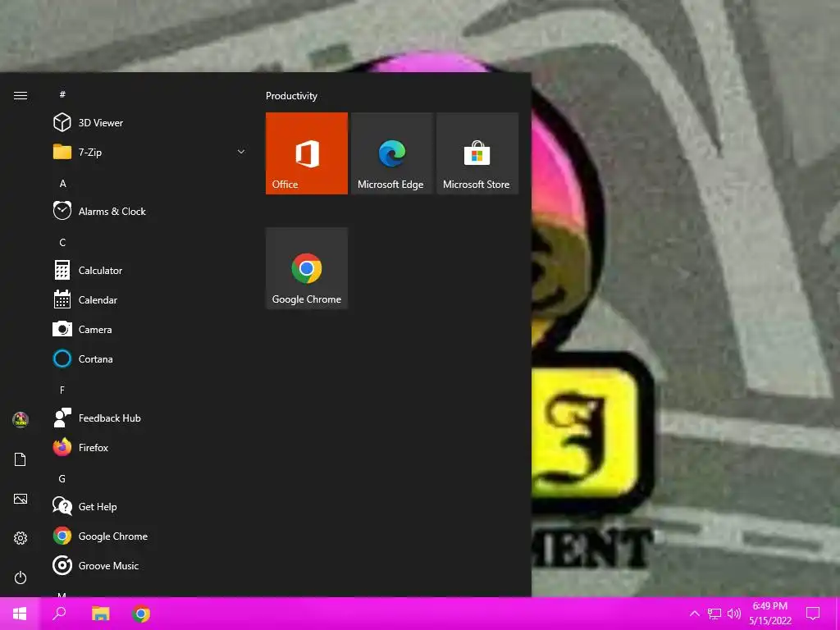Click the Office tile

point(307,153)
